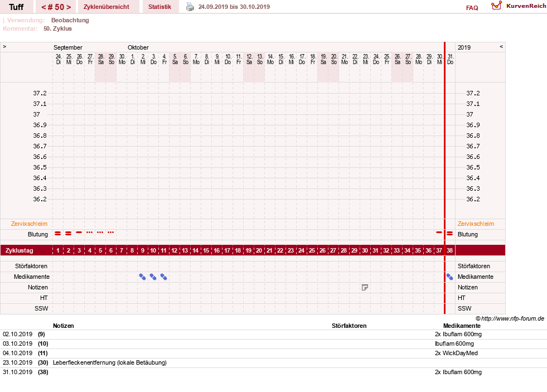Screen dimensions: 547x392
Task: Click the 23.10.2019 table row date
Action: tap(17, 362)
